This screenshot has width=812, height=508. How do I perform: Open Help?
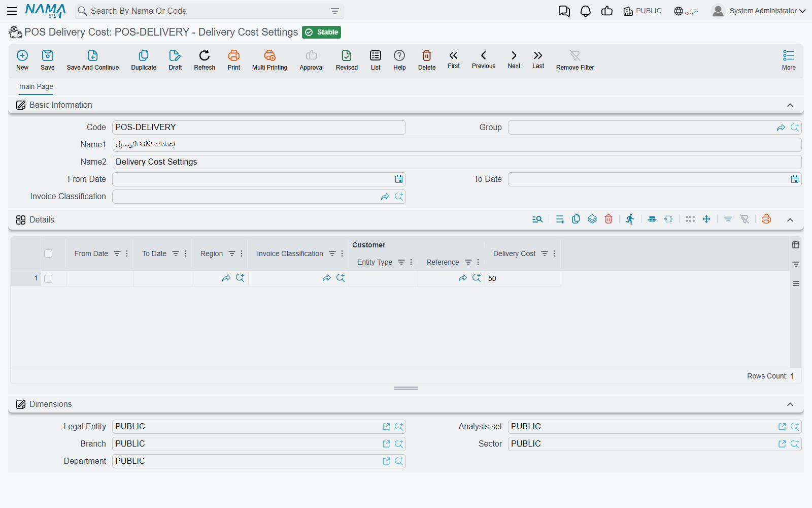tap(399, 60)
